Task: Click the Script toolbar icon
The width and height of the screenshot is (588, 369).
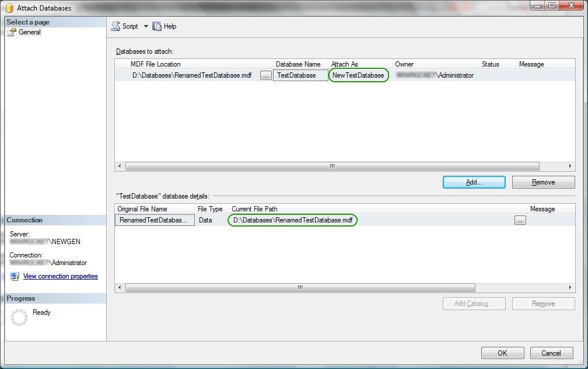Action: tap(116, 26)
